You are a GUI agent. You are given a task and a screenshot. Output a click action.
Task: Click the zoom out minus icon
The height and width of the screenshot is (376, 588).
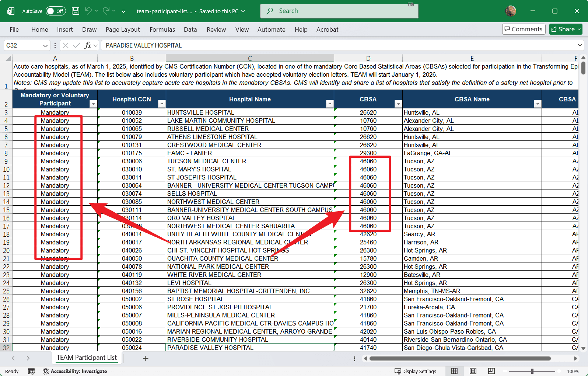505,371
